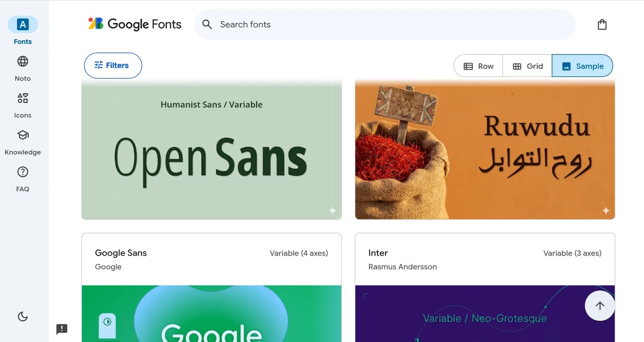Open the Filters panel

tap(113, 66)
